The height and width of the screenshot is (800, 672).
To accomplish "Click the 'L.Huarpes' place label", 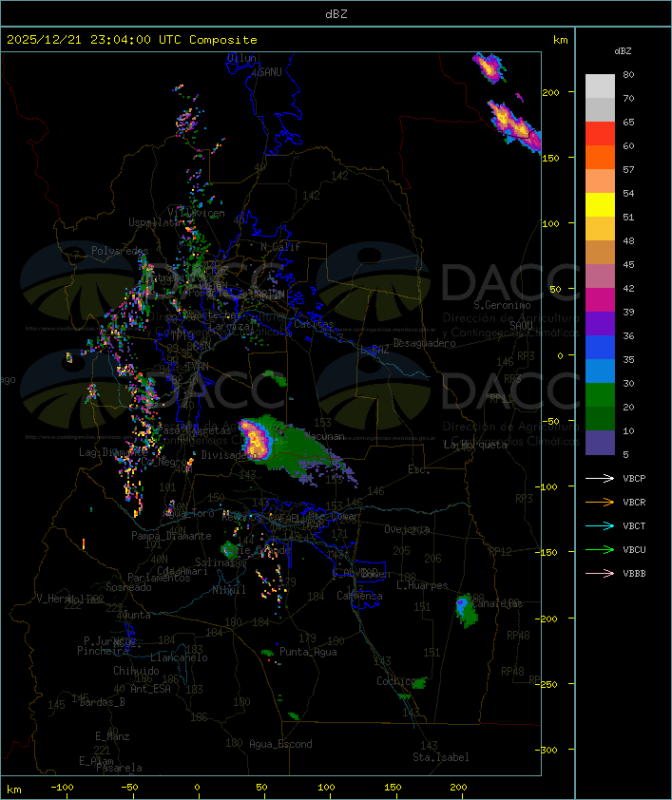I will click(x=422, y=585).
